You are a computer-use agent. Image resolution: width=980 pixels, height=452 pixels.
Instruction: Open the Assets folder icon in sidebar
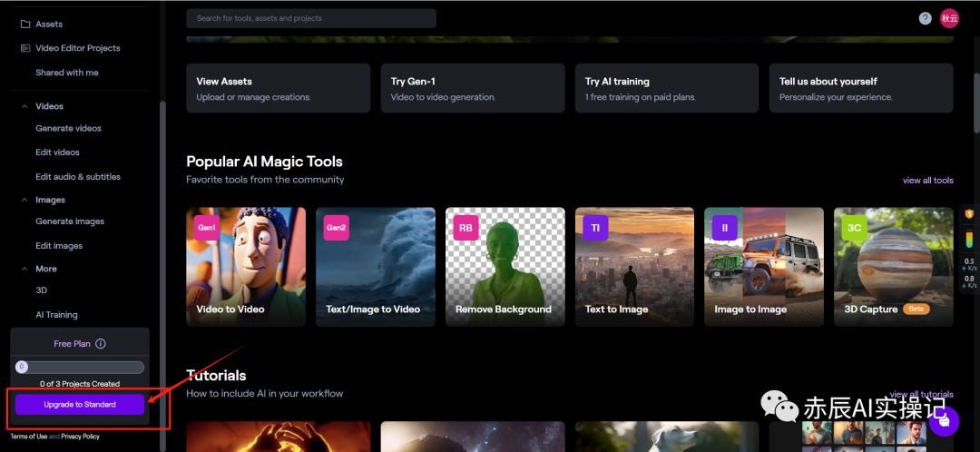pos(25,24)
